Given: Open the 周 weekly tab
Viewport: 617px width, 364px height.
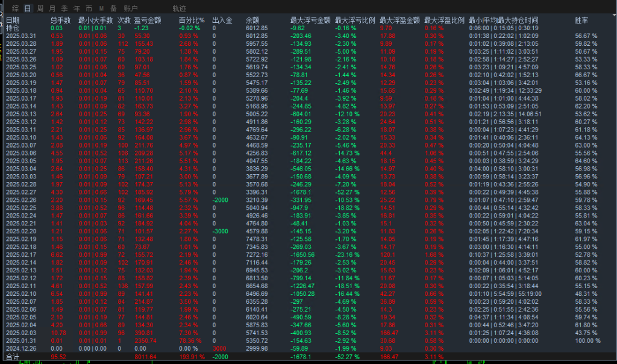Looking at the screenshot, I should [40, 8].
